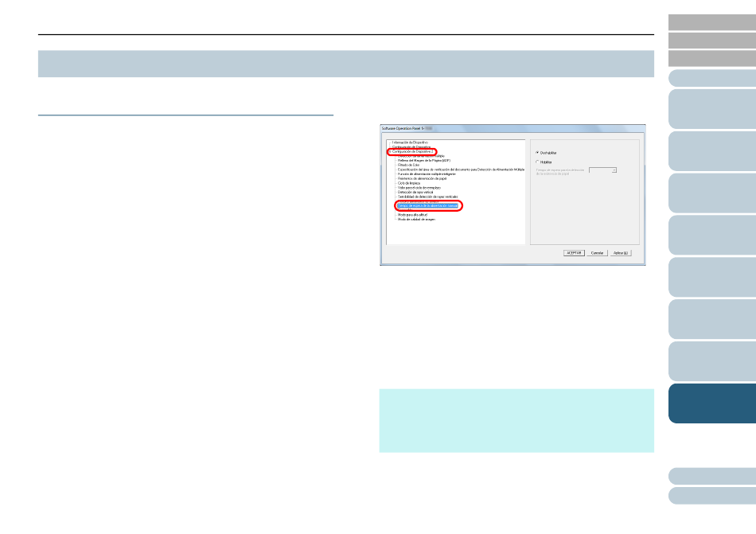Open the wait time dropdown

[x=614, y=170]
